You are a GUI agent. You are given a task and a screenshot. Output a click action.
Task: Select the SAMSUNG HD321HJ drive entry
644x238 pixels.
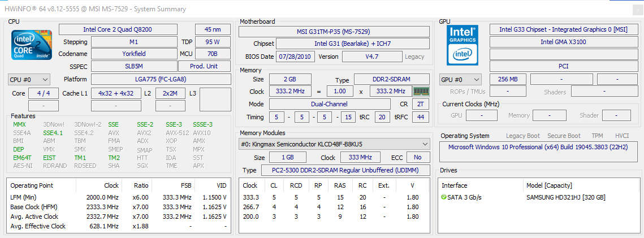tap(565, 197)
